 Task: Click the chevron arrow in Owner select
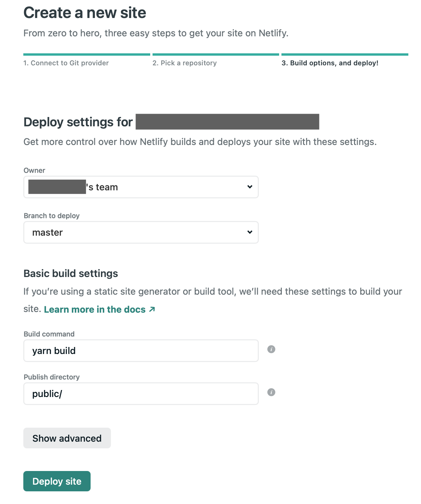click(250, 187)
